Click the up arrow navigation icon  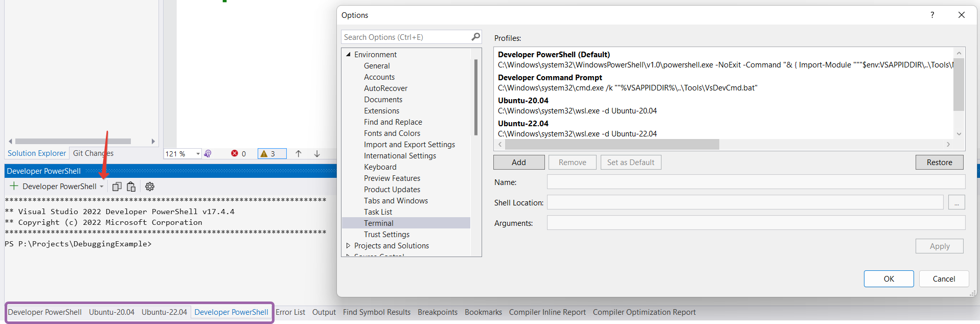(299, 153)
